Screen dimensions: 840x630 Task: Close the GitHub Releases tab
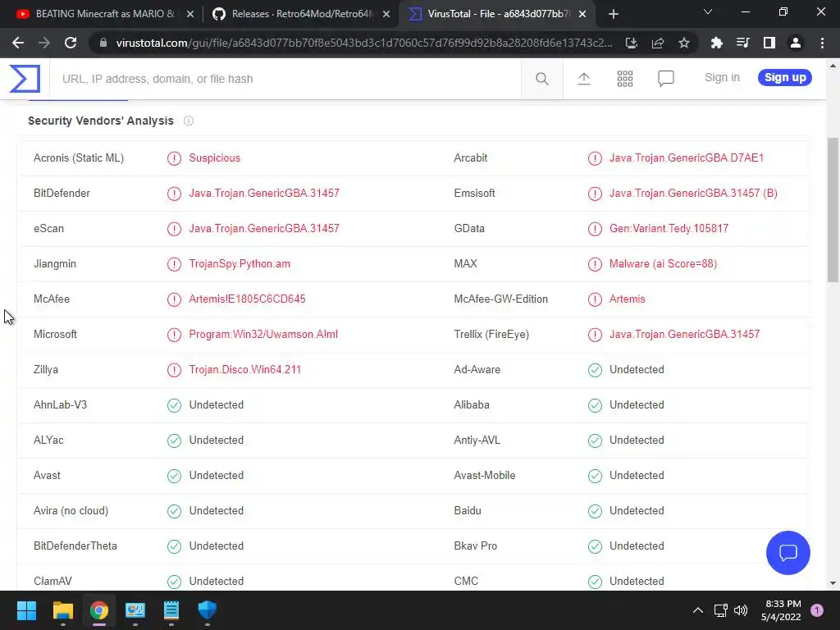[386, 15]
